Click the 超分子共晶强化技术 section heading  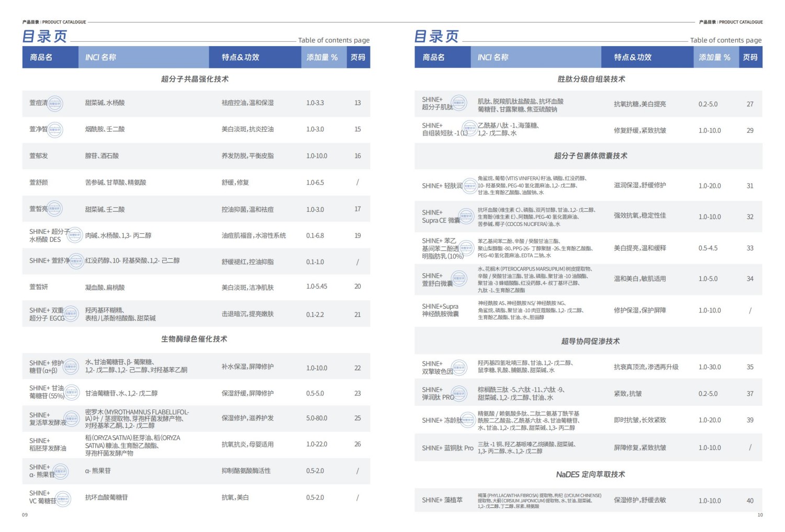pyautogui.click(x=195, y=79)
